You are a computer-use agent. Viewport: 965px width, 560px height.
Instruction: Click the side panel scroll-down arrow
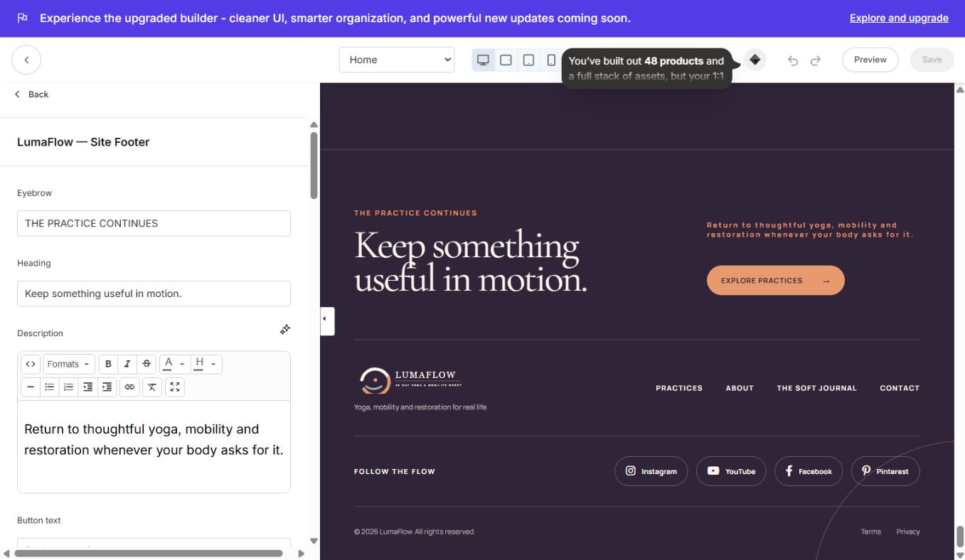coord(314,542)
